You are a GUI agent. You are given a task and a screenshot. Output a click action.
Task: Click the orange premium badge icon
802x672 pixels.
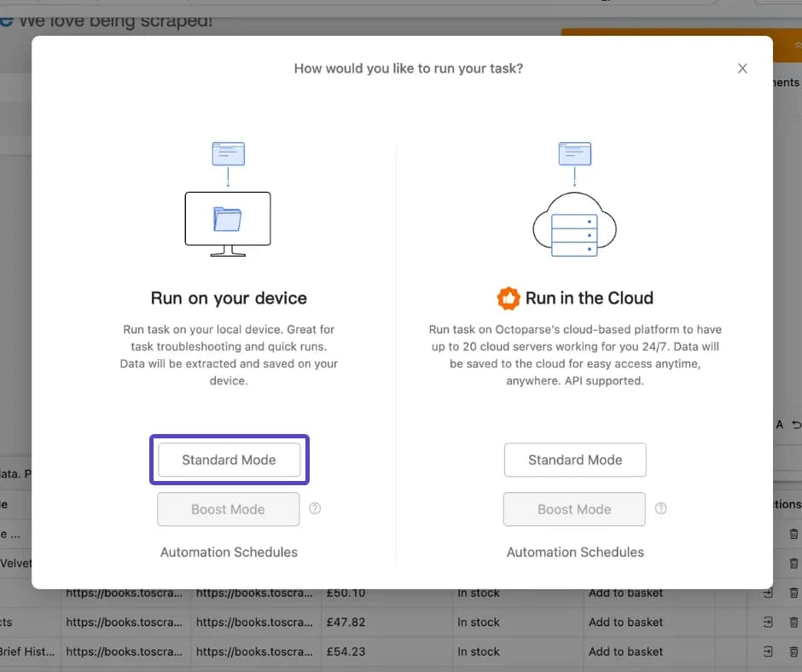(509, 298)
